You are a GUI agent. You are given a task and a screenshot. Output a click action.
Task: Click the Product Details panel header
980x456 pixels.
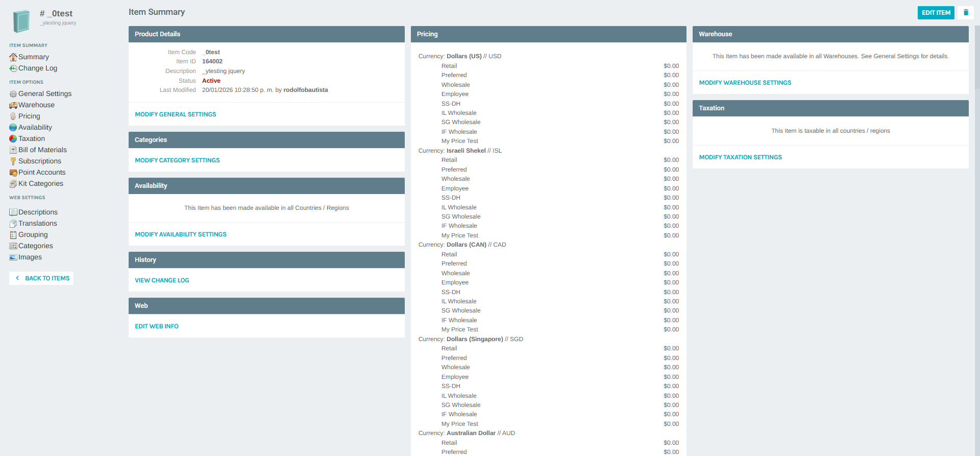click(266, 34)
